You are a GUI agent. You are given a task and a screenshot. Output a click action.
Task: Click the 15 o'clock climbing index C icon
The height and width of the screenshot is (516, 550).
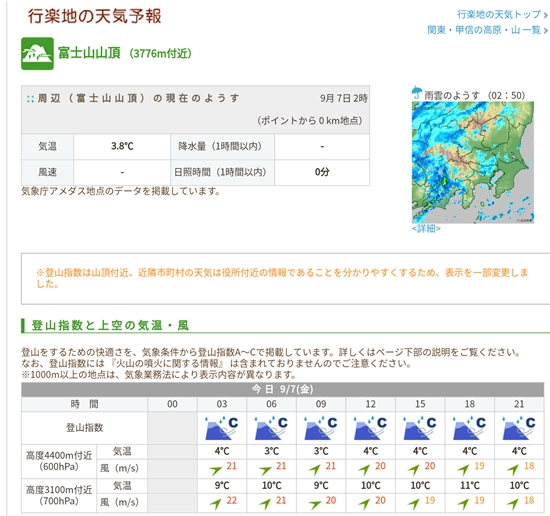pos(420,428)
